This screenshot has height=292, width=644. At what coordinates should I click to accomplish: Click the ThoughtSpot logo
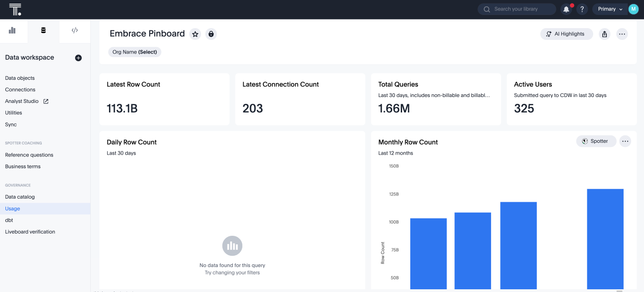tap(15, 9)
